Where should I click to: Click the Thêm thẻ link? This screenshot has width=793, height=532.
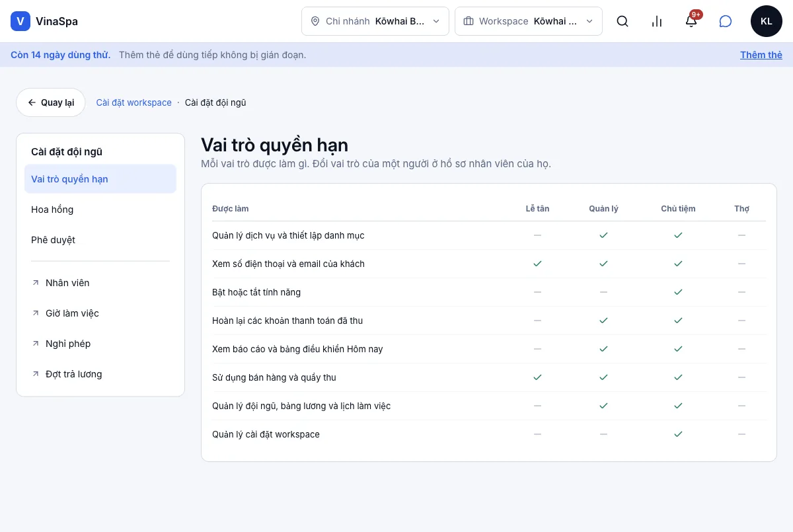point(761,55)
